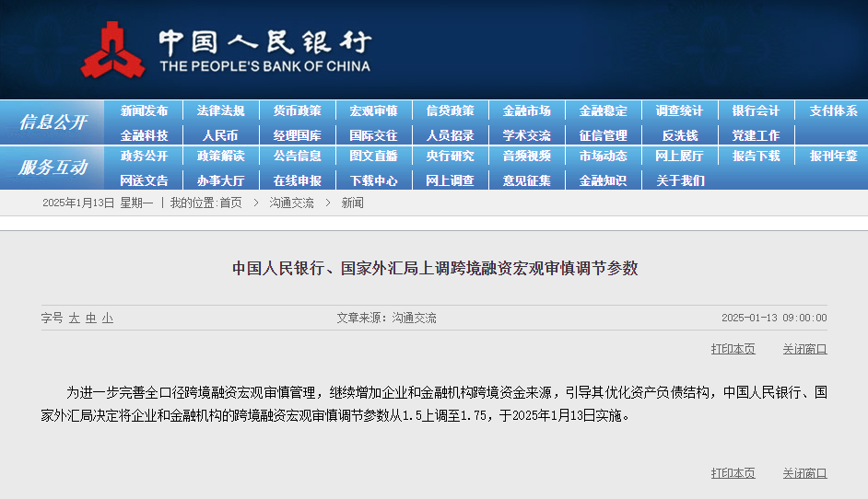Open the 货币政策 menu item

point(297,110)
